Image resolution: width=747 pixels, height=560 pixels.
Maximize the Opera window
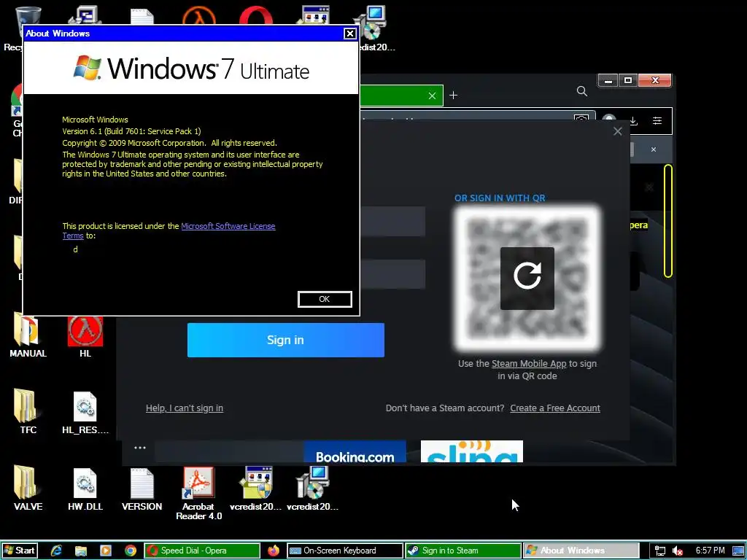tap(628, 80)
